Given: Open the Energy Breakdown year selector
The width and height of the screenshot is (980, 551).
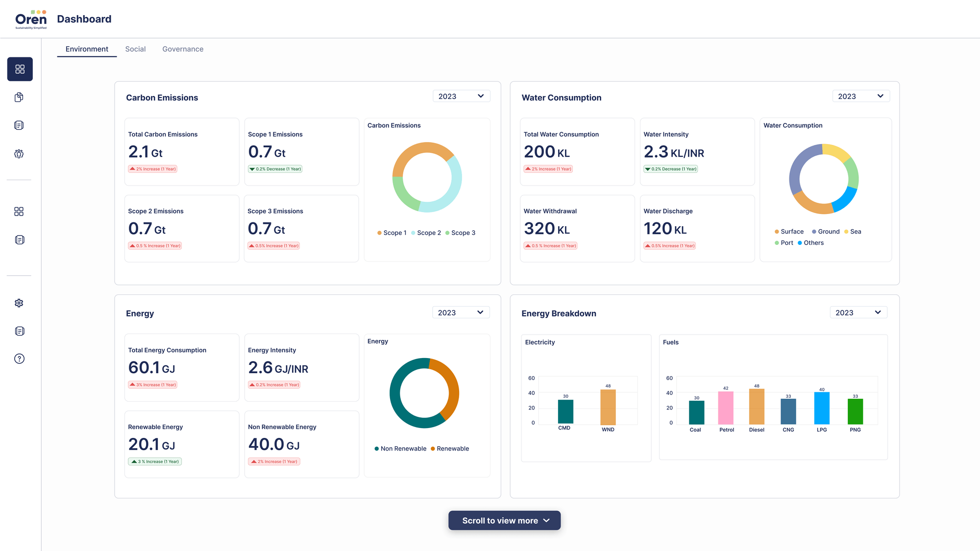Looking at the screenshot, I should [x=858, y=312].
